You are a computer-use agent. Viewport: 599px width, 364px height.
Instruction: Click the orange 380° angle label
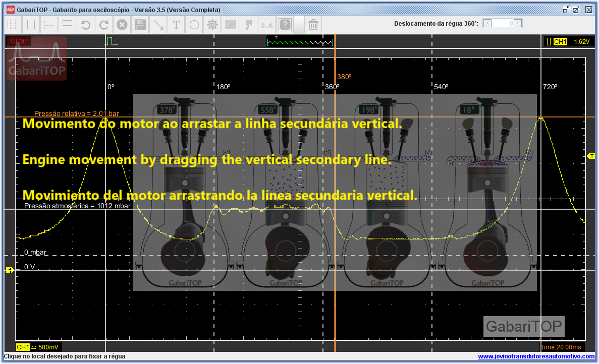344,77
